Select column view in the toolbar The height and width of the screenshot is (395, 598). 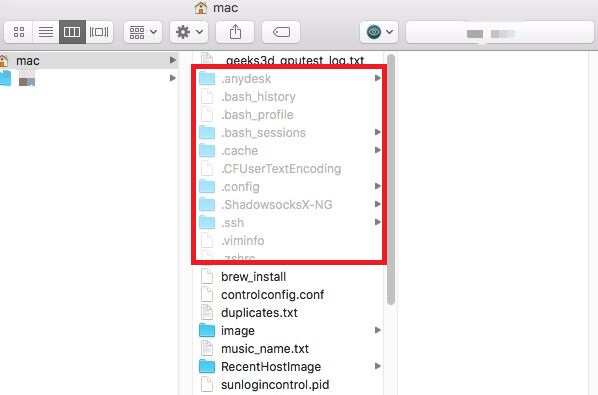point(72,32)
